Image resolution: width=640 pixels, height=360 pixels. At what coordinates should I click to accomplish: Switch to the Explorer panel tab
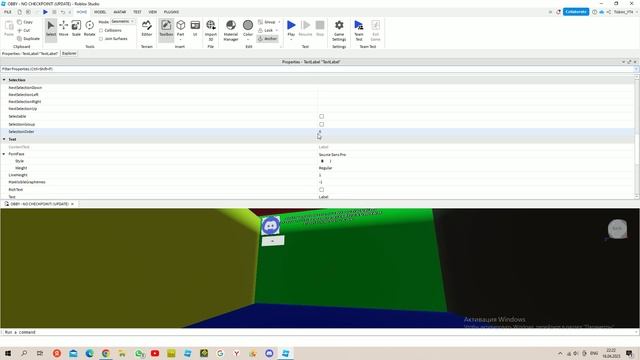pos(69,53)
